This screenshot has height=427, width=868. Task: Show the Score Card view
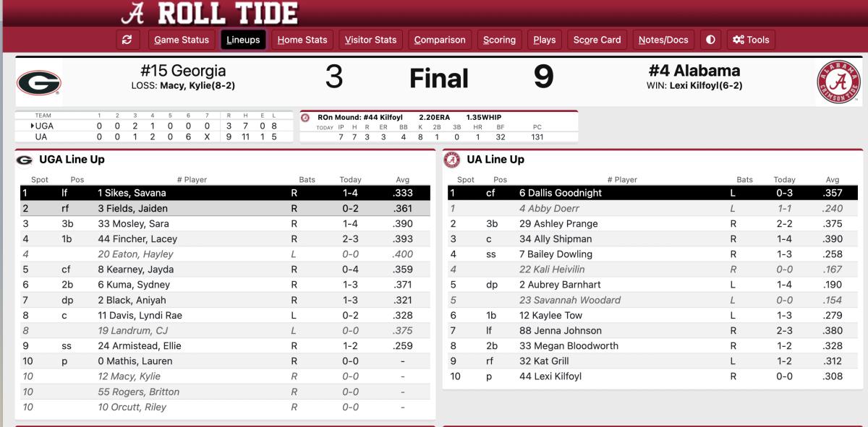coord(597,40)
